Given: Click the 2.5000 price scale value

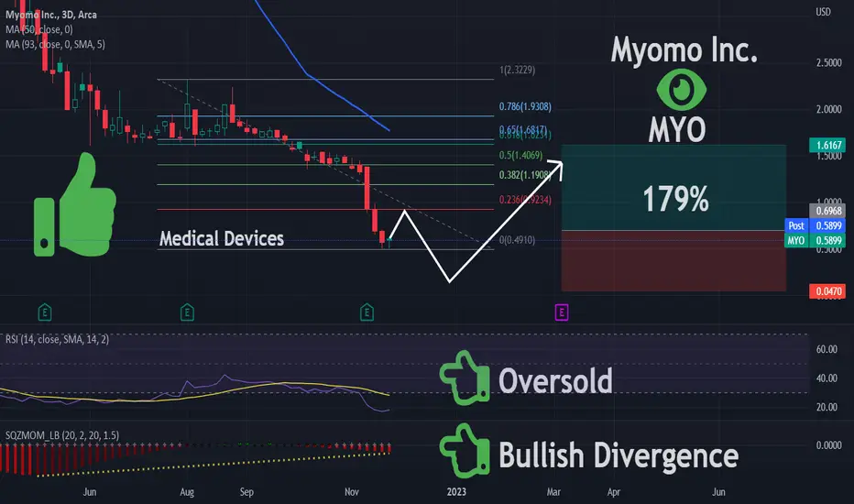Looking at the screenshot, I should [x=829, y=63].
